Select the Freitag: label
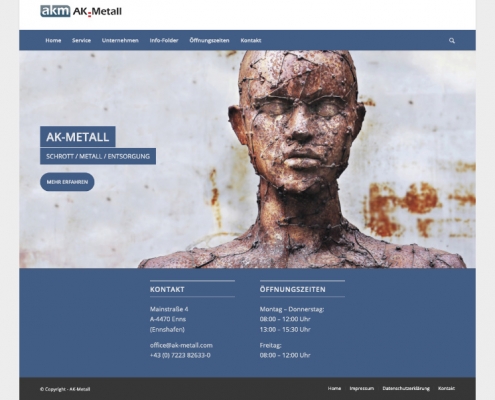495x400 pixels. coord(271,345)
